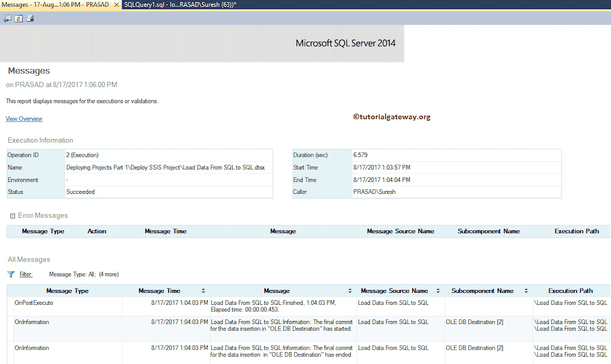Click the filter funnel icon
The image size is (611, 364).
point(12,274)
